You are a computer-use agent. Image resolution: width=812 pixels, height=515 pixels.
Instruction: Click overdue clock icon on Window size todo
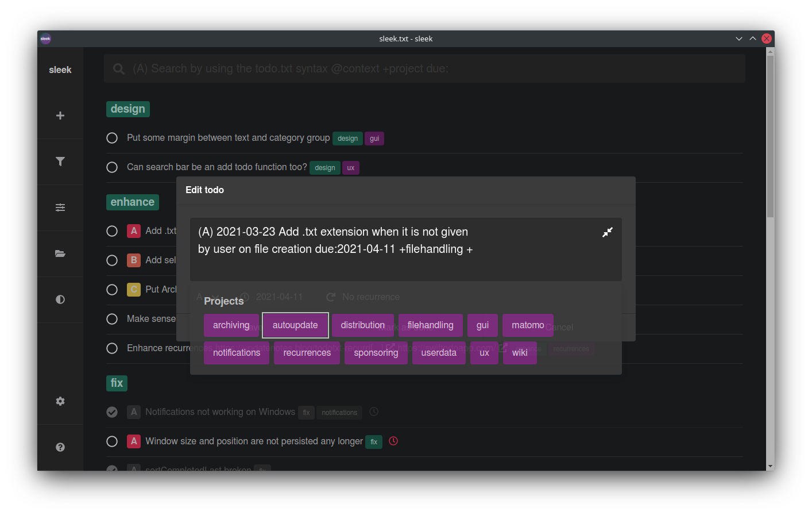pos(393,441)
